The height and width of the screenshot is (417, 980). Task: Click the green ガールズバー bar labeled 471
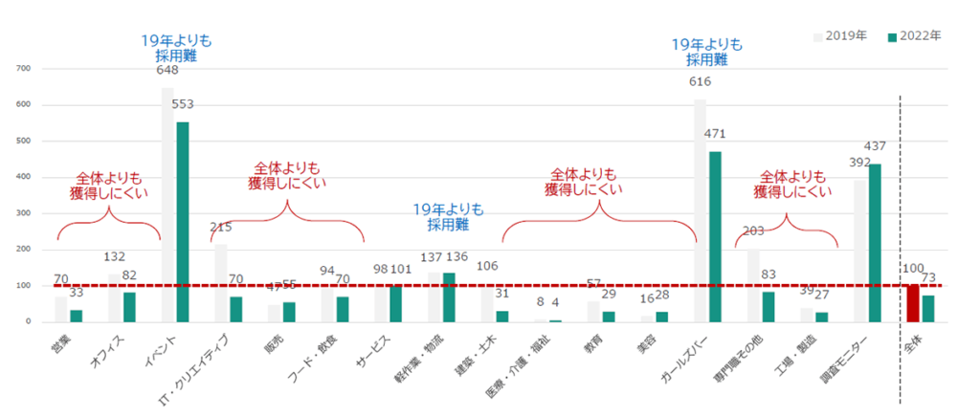[x=715, y=236]
